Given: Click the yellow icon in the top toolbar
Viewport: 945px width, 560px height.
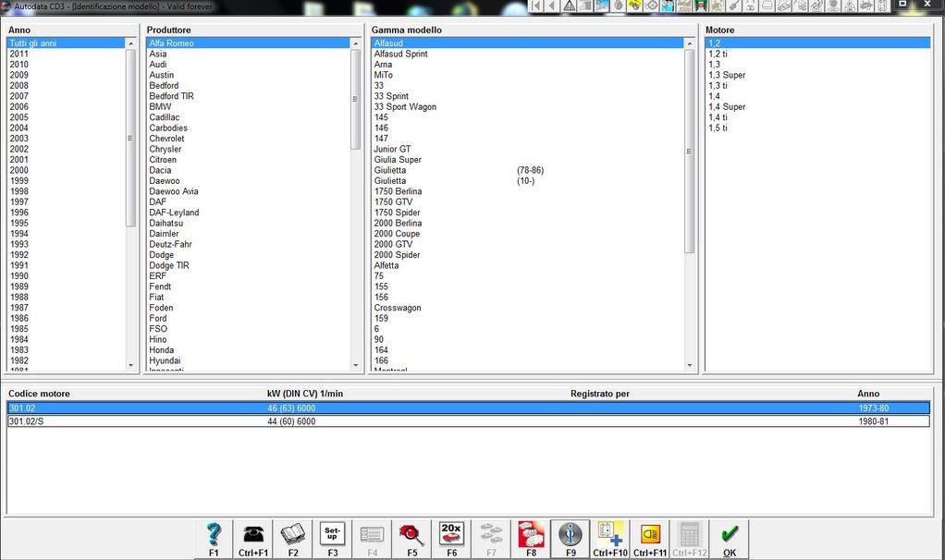Looking at the screenshot, I should pyautogui.click(x=634, y=6).
